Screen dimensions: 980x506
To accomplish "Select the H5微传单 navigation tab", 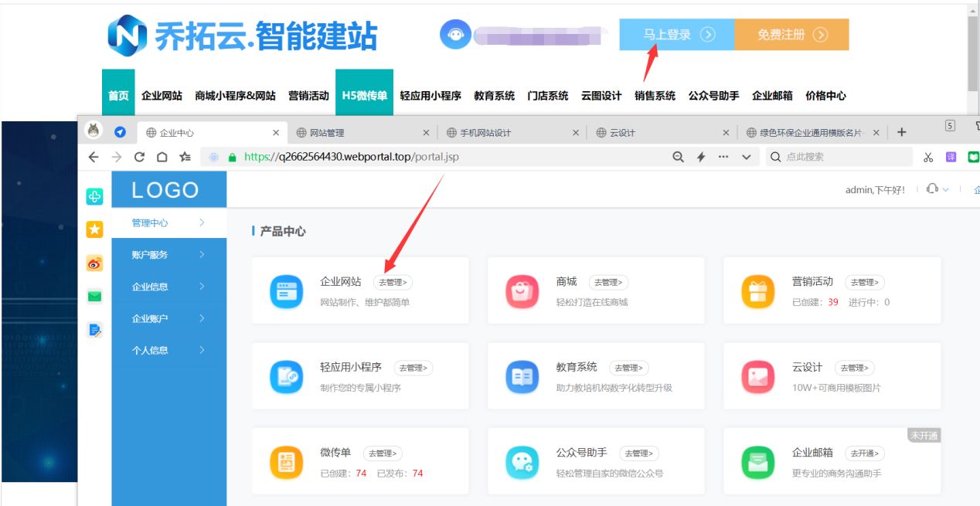I will tap(364, 96).
